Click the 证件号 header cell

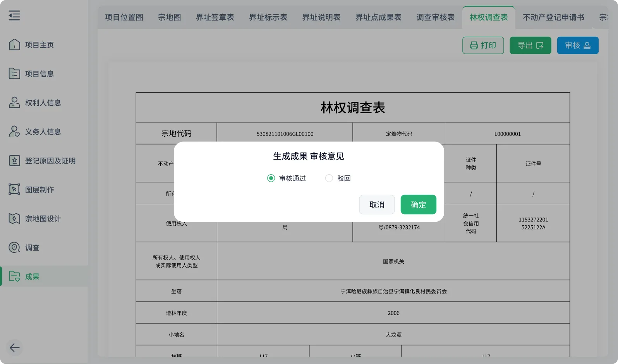tap(533, 164)
